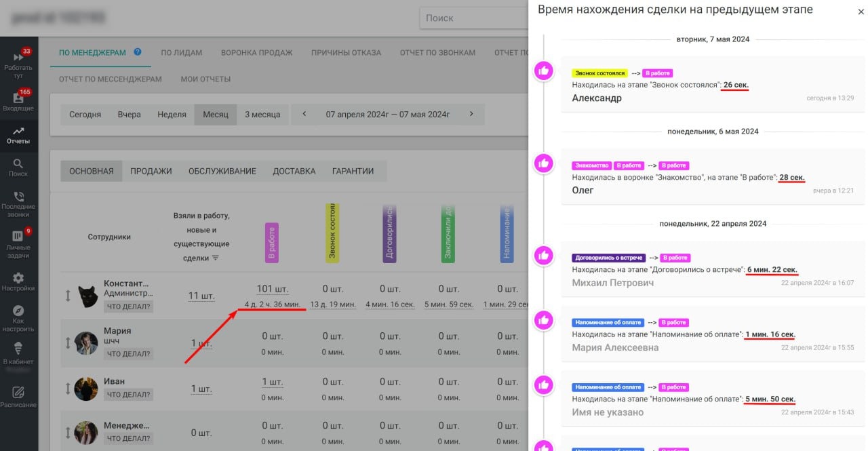Click the help question mark next to По менеджерам
868x451 pixels.
pos(138,52)
